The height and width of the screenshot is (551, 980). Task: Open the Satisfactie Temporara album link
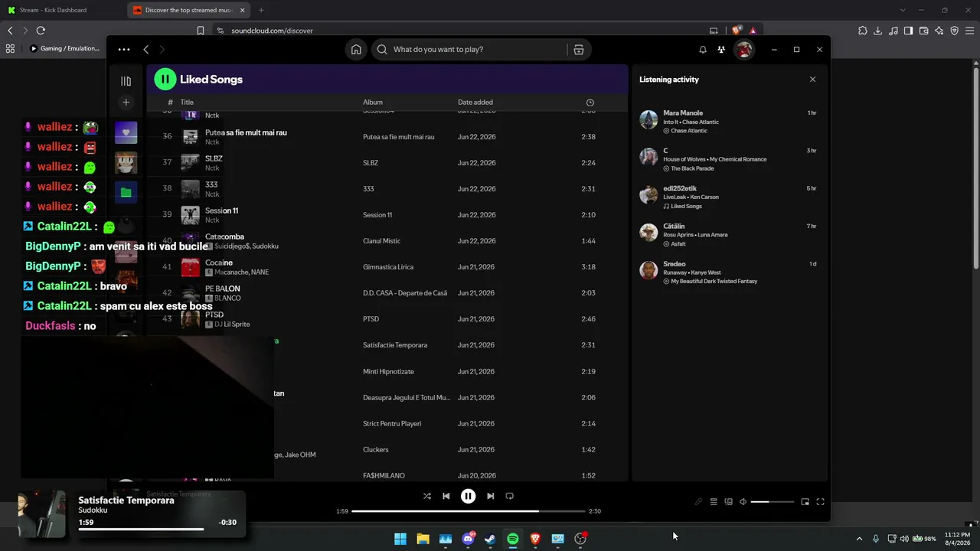coord(395,345)
